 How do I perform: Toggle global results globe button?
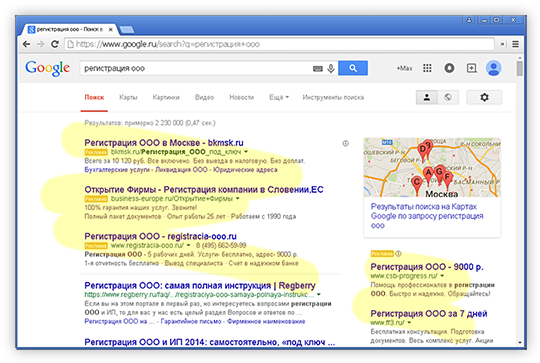[448, 97]
